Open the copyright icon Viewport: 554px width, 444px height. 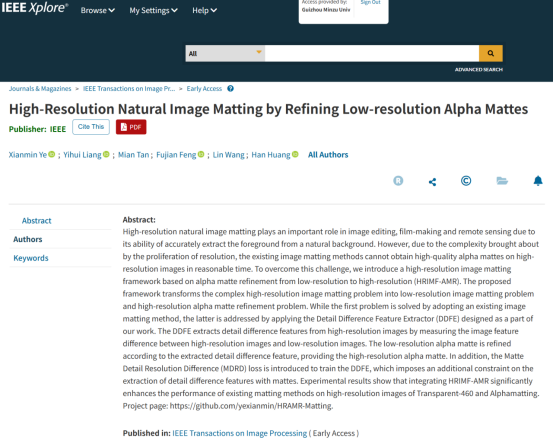466,181
